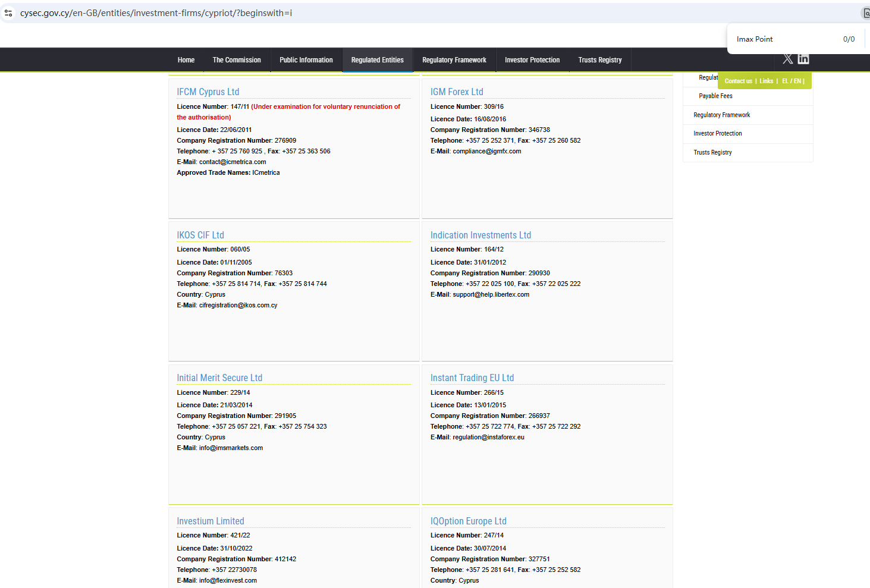The image size is (870, 588).
Task: Click the Imax Point find-in-page field
Action: (x=785, y=39)
